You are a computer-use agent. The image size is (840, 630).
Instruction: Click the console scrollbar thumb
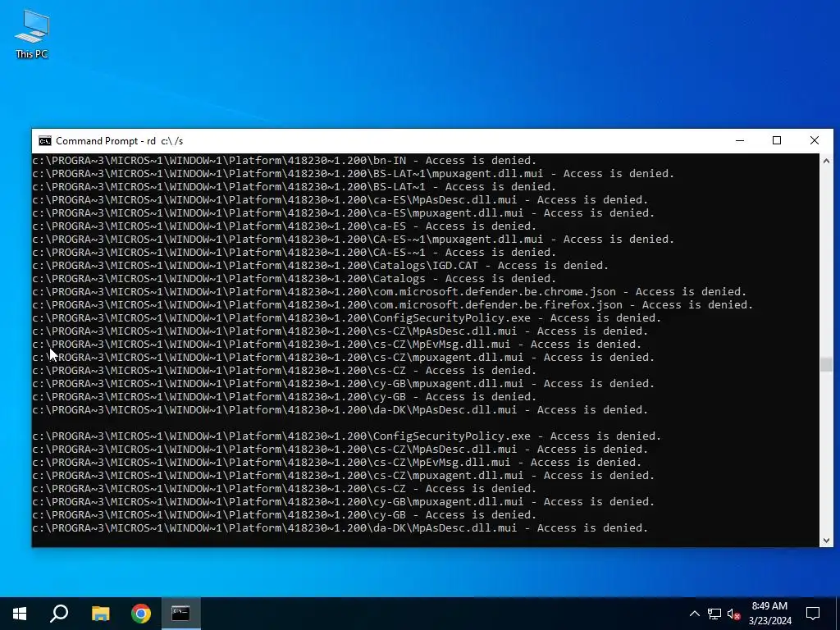pos(826,364)
